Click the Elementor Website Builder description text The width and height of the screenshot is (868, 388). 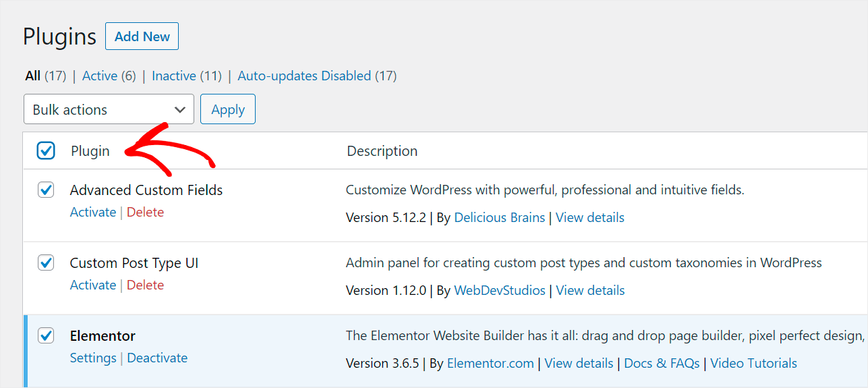click(x=606, y=335)
